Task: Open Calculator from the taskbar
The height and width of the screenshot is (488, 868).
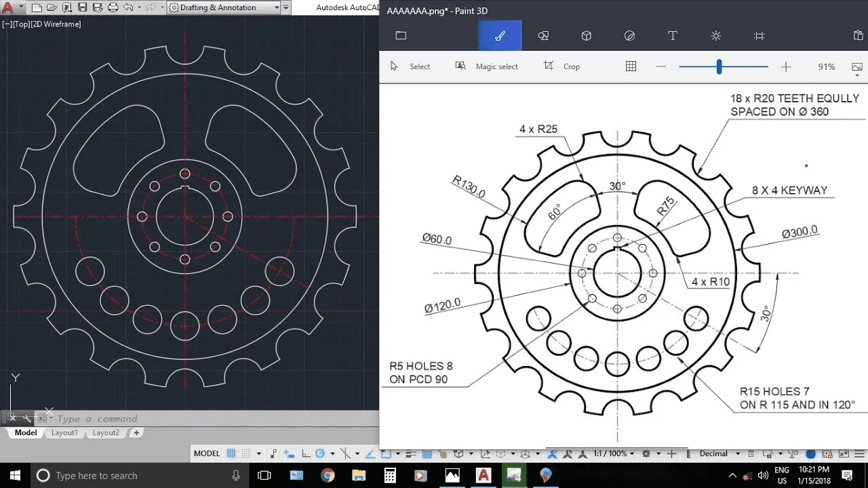Action: (x=389, y=475)
